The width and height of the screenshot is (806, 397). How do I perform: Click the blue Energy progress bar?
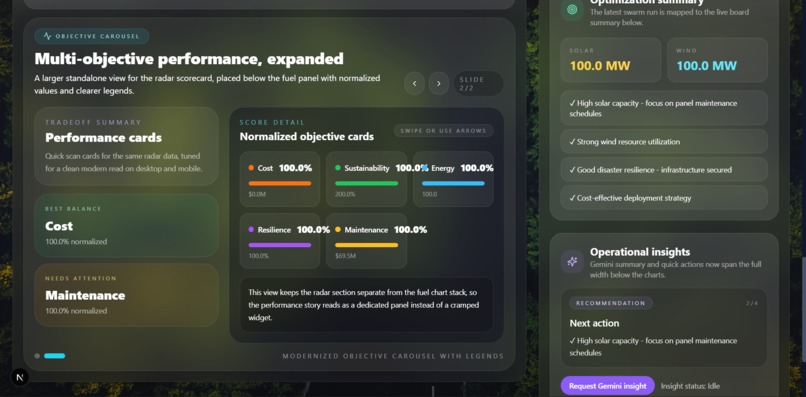pos(453,184)
